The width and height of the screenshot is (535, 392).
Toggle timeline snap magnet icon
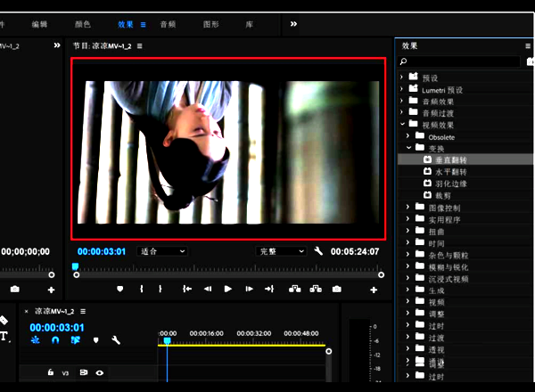(x=55, y=340)
